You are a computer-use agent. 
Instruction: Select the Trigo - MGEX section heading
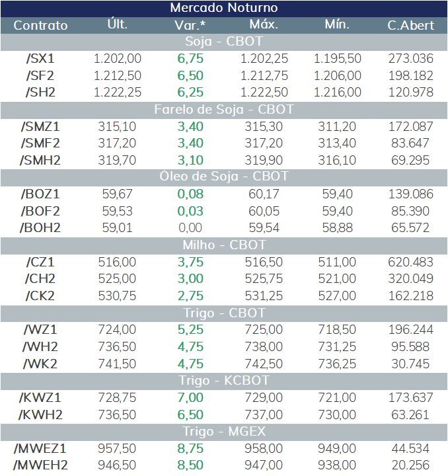(x=224, y=432)
